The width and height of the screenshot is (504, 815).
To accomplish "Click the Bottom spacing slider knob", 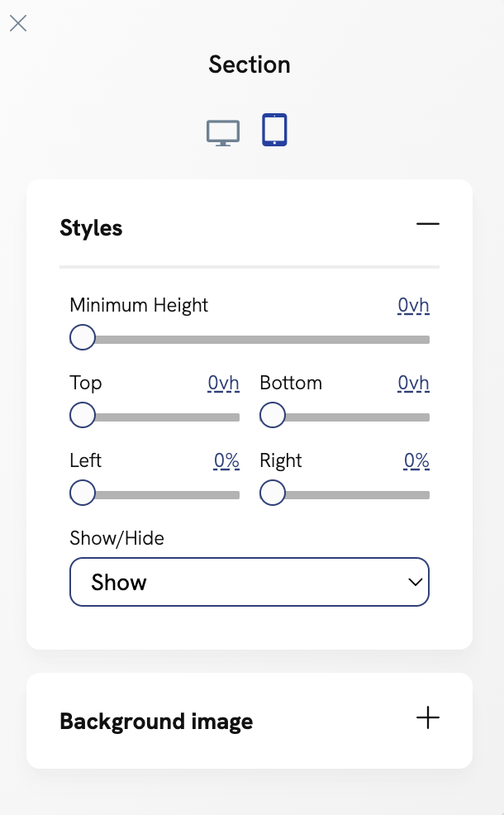I will tap(272, 415).
